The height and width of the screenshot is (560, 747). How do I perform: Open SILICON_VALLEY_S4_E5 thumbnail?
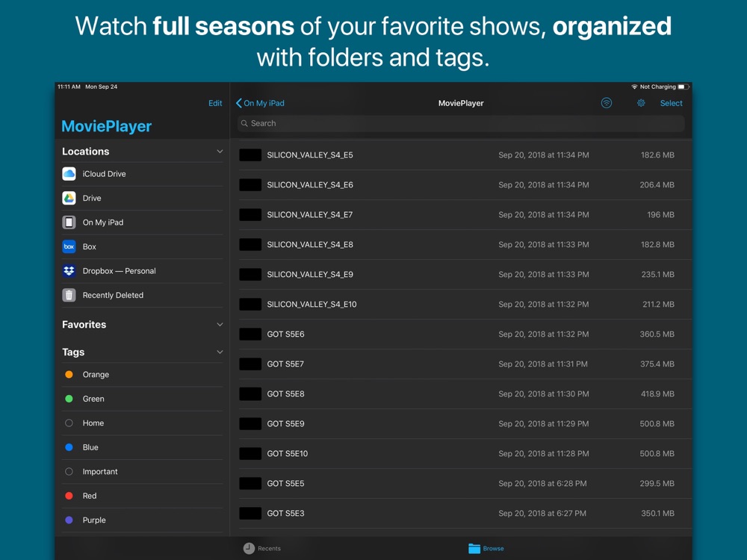pos(250,155)
